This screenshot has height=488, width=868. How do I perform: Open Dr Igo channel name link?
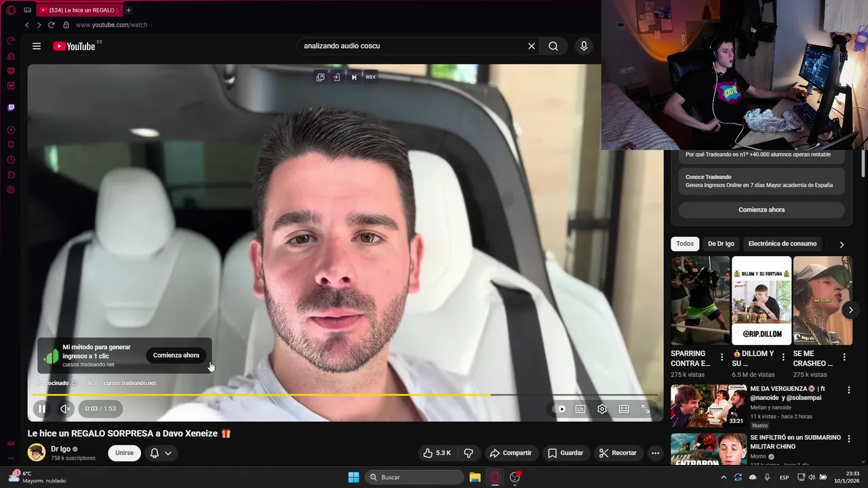60,449
